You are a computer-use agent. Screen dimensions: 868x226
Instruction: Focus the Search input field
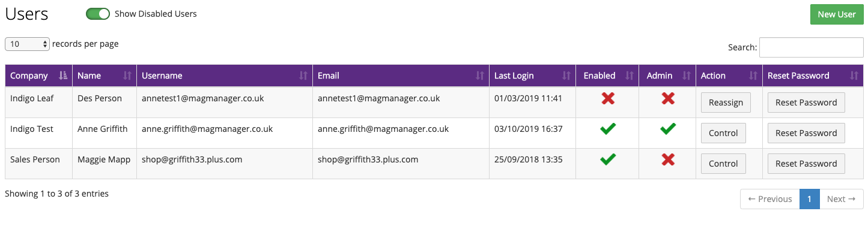pyautogui.click(x=812, y=47)
